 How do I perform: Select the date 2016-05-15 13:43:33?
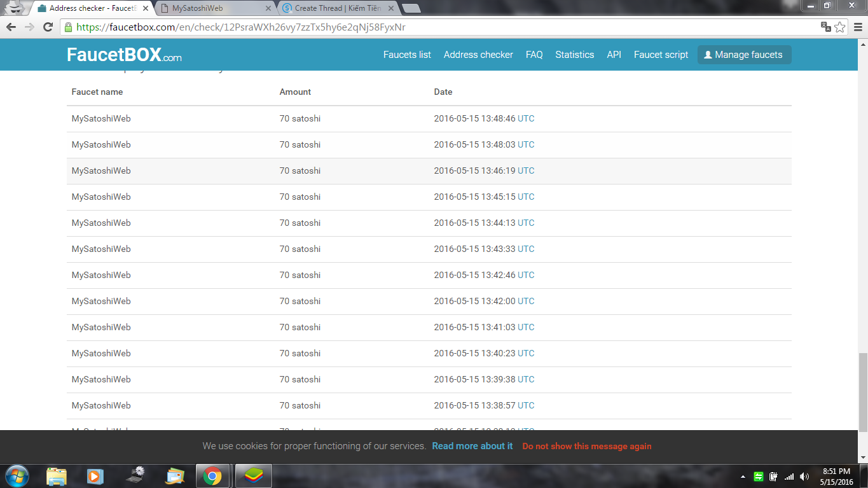pos(474,249)
